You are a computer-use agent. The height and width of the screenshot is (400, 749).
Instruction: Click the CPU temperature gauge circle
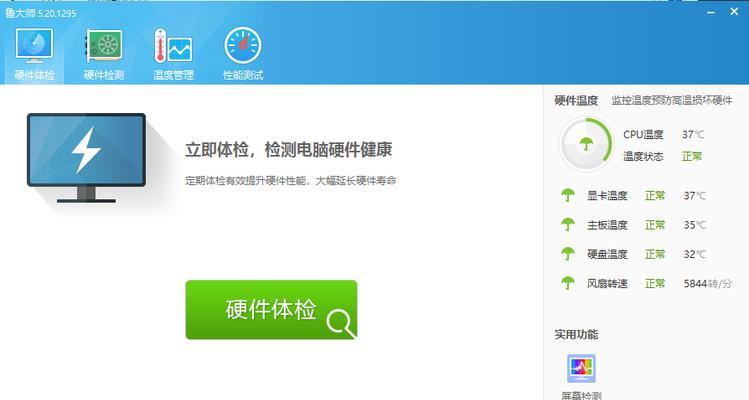point(586,144)
